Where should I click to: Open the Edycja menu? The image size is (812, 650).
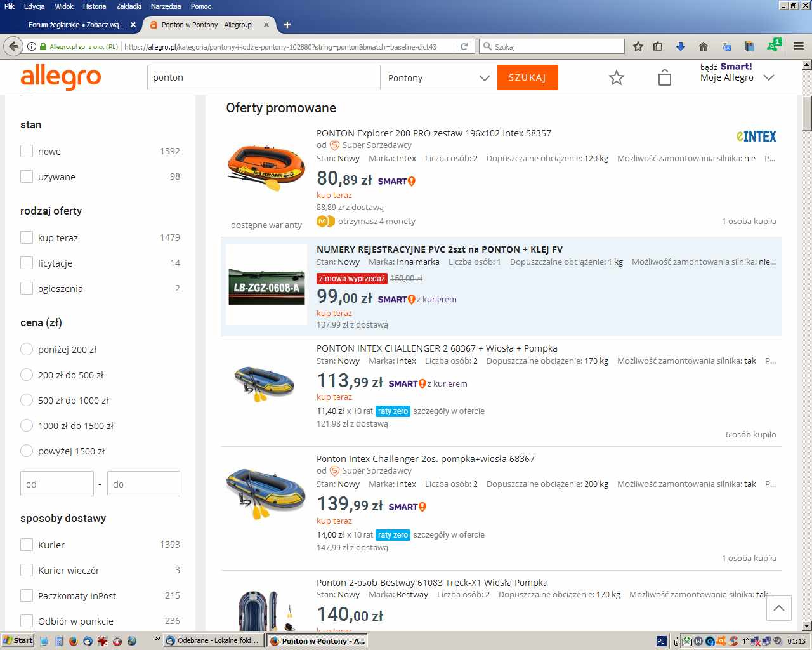[34, 6]
